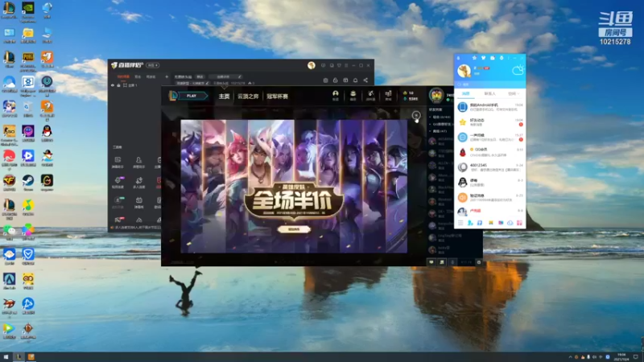This screenshot has height=362, width=644.
Task: Switch to the 冠军杯赛 tab in League client
Action: click(277, 97)
